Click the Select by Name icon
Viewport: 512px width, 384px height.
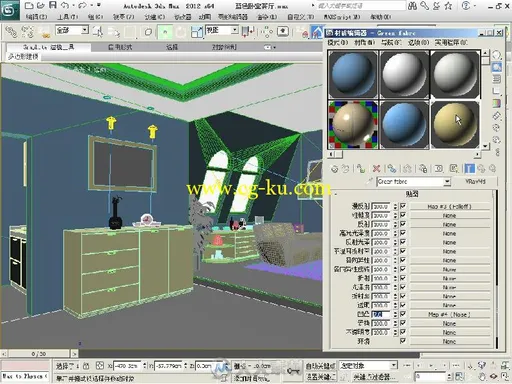(114, 32)
